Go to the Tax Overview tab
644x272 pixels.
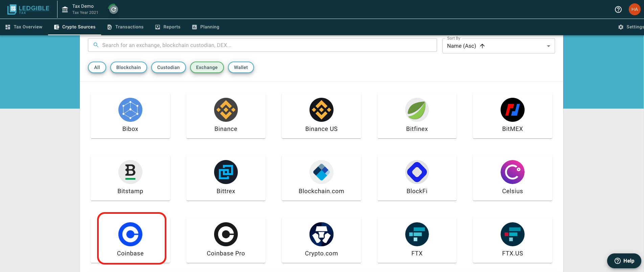[24, 27]
